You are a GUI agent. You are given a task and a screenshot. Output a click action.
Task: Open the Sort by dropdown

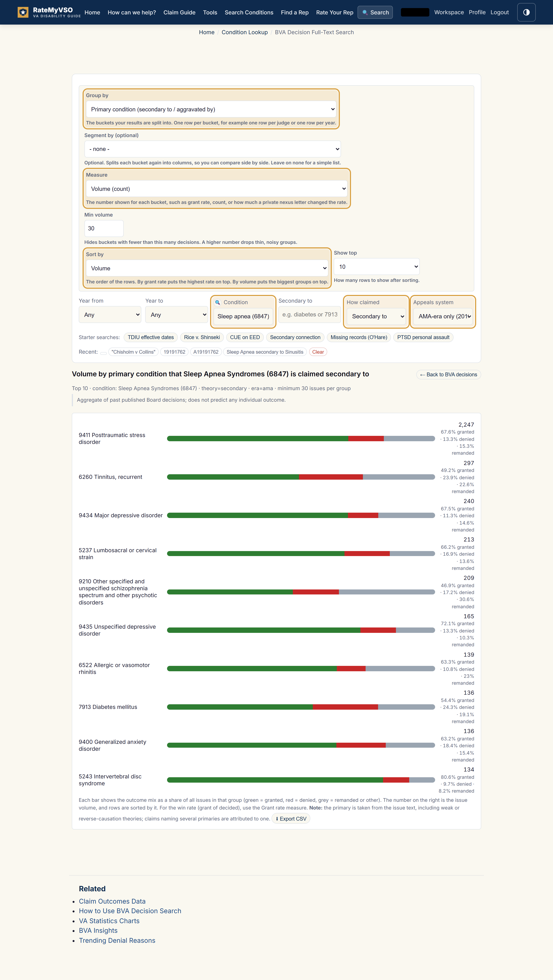click(x=207, y=268)
